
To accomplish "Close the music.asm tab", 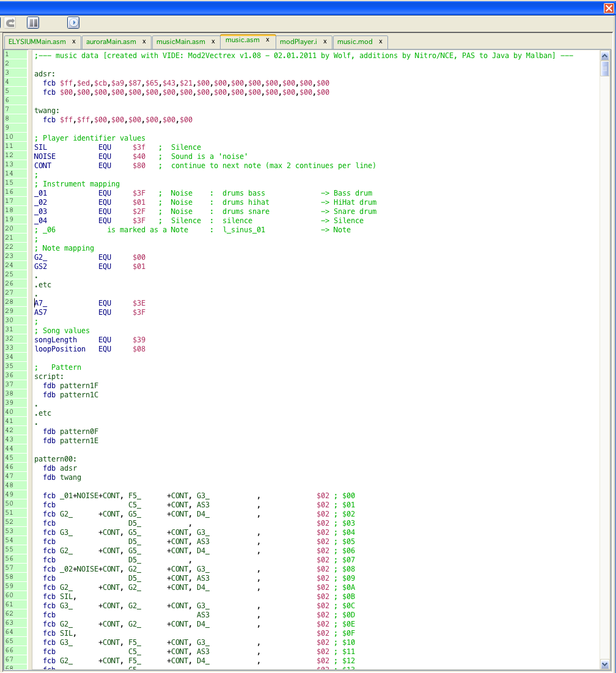I will click(267, 40).
